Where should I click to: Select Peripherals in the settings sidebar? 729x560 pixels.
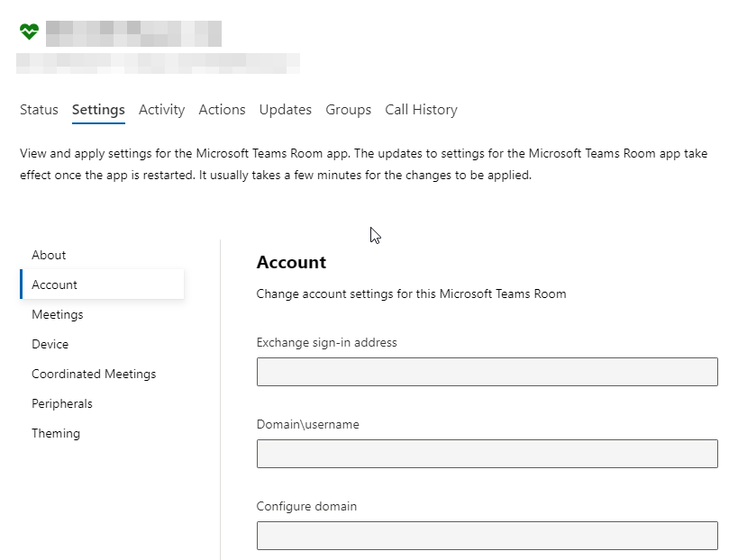pyautogui.click(x=62, y=403)
